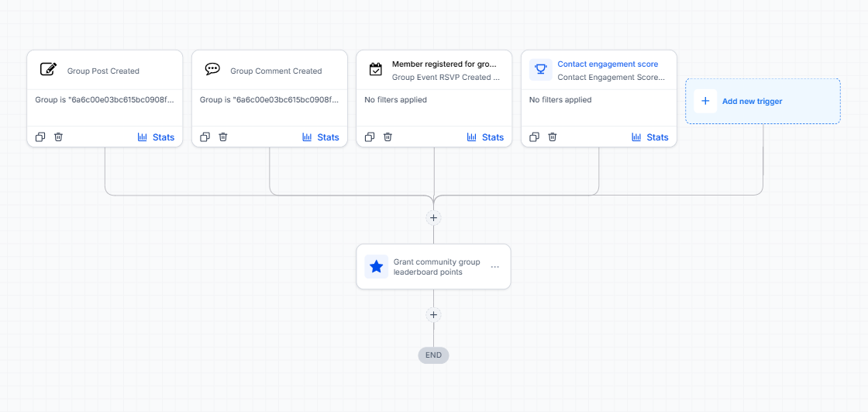Open the Member registered for gro... trigger title
The image size is (868, 412).
point(445,64)
